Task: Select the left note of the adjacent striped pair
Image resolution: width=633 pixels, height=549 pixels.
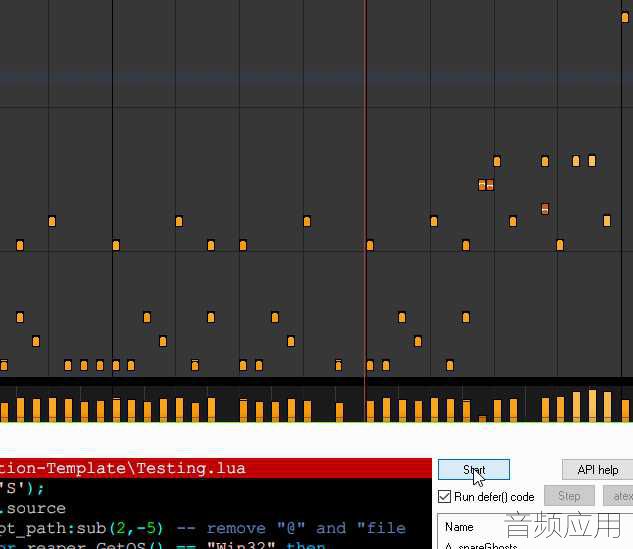Action: (482, 185)
